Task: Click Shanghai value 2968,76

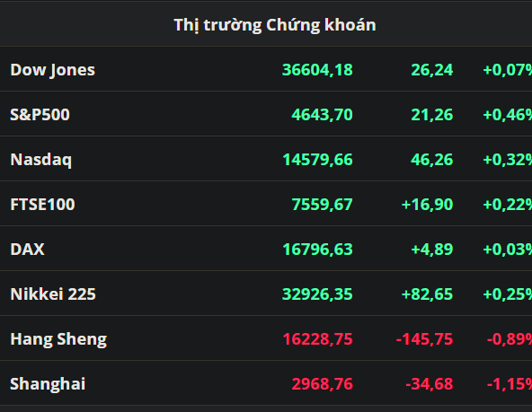Action: (x=323, y=384)
